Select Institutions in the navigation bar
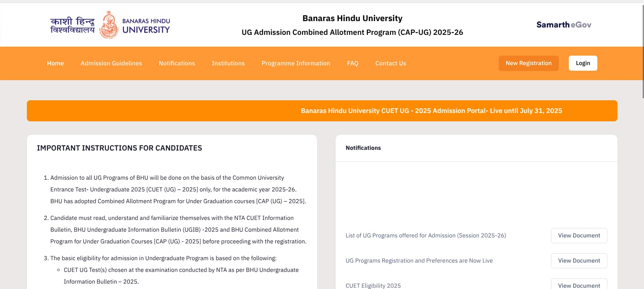Screen dimensions: 644x289 click(x=228, y=63)
